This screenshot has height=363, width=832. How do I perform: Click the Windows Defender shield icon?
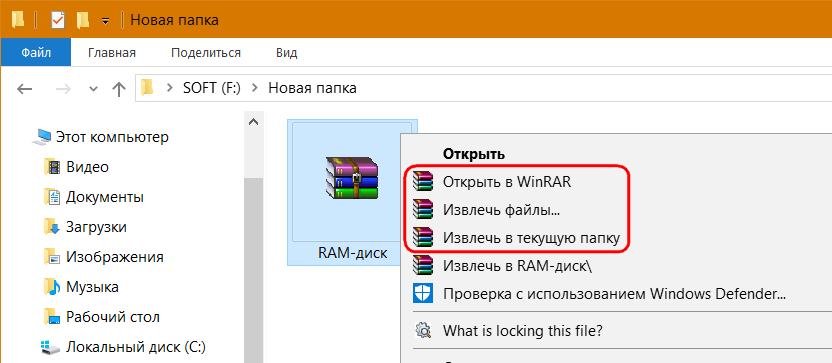[422, 293]
